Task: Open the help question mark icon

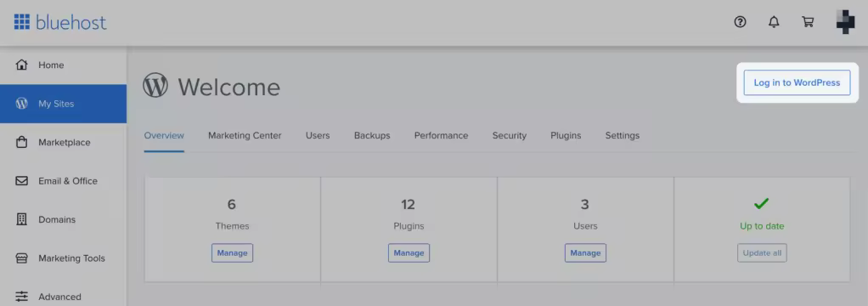Action: pyautogui.click(x=740, y=22)
